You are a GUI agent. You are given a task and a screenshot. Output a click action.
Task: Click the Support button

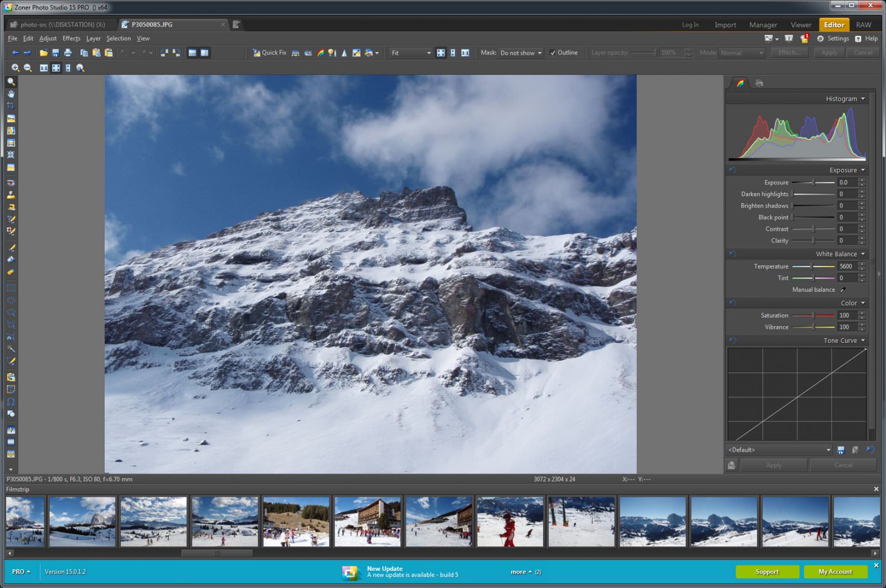tap(767, 571)
